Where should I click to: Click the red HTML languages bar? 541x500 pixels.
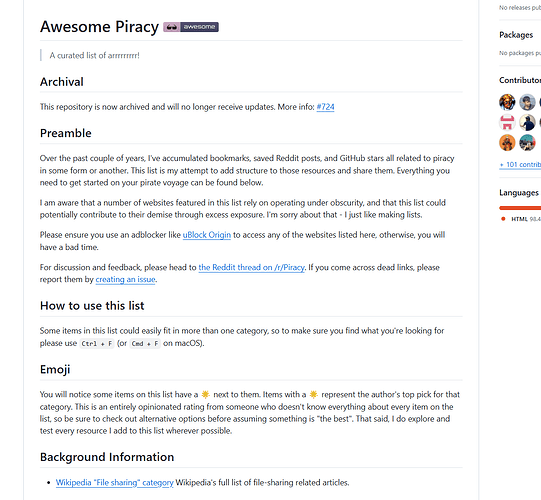[520, 208]
